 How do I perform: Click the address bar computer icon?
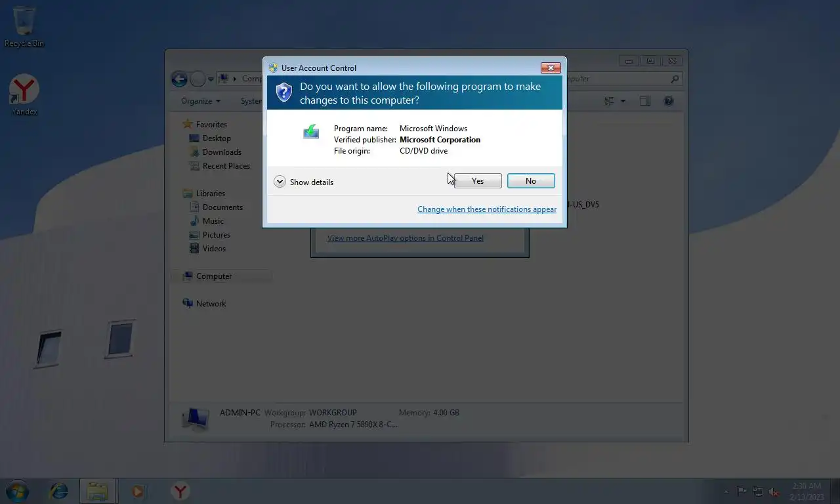[224, 79]
